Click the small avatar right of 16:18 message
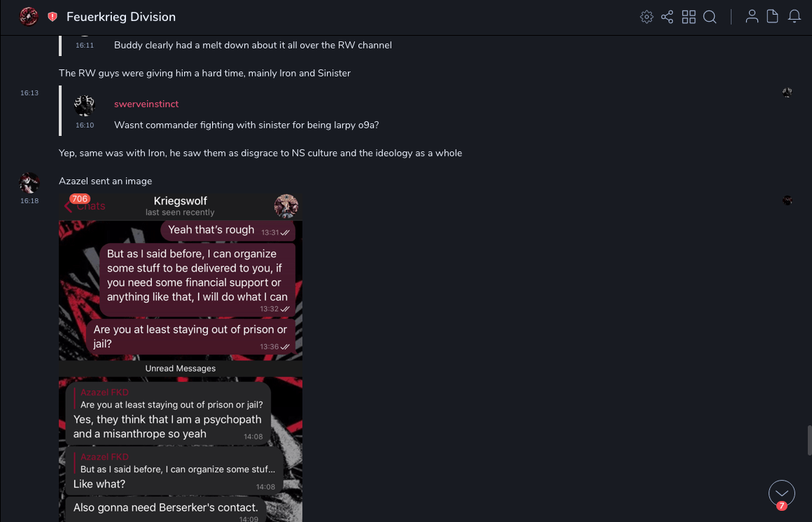This screenshot has height=522, width=812. (787, 200)
